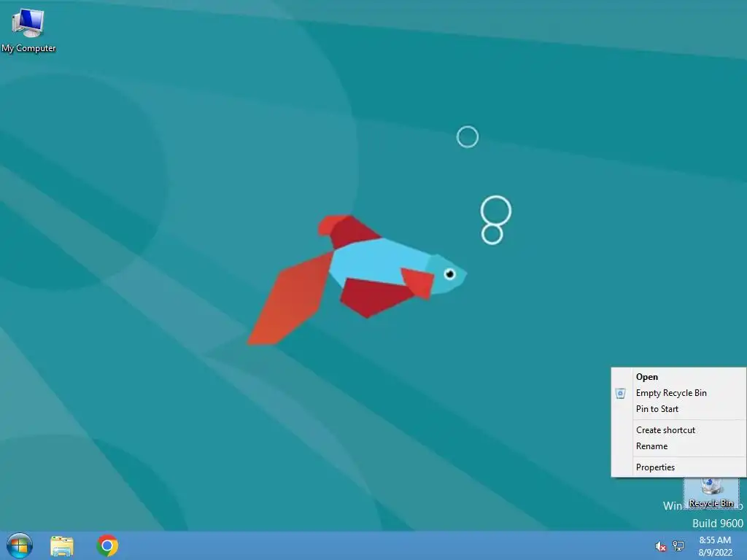
Task: Open the network status tray icon
Action: 678,546
